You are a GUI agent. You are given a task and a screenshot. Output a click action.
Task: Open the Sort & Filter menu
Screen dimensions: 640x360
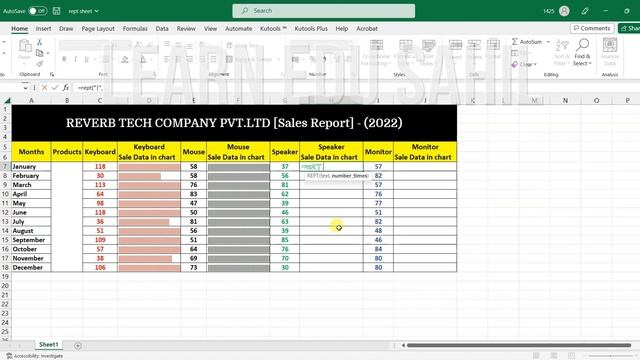tap(562, 53)
